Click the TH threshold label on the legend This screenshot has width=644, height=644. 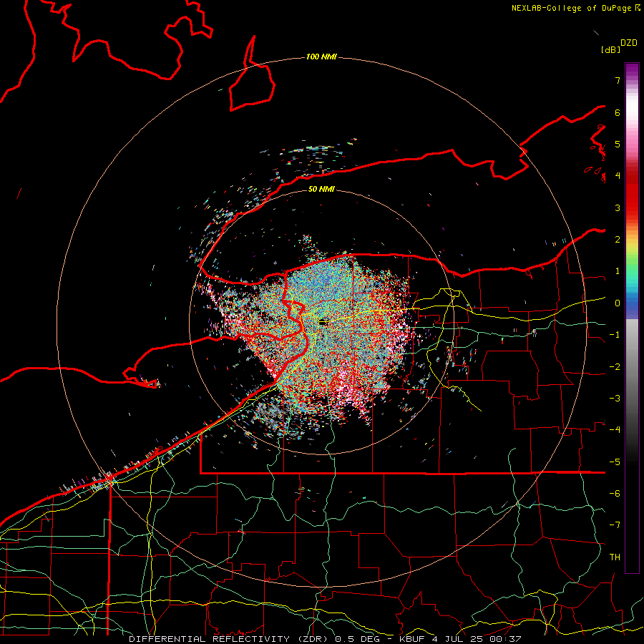click(615, 557)
